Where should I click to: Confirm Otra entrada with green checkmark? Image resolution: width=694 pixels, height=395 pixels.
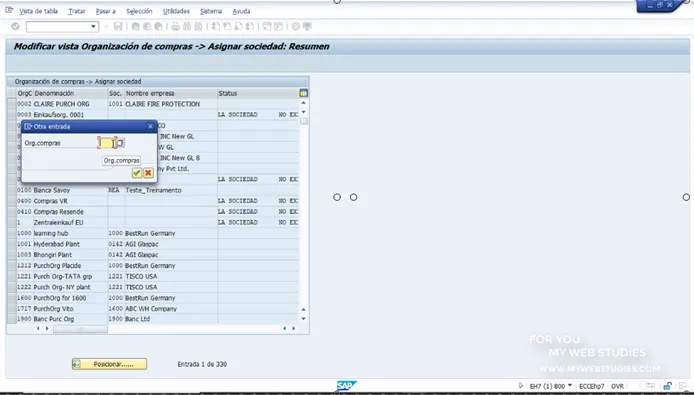point(137,173)
